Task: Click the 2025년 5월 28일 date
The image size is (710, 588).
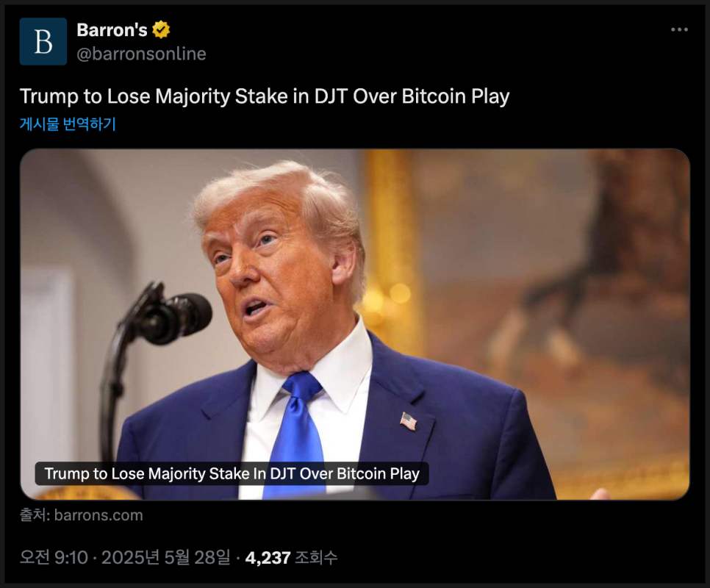Action: coord(165,557)
